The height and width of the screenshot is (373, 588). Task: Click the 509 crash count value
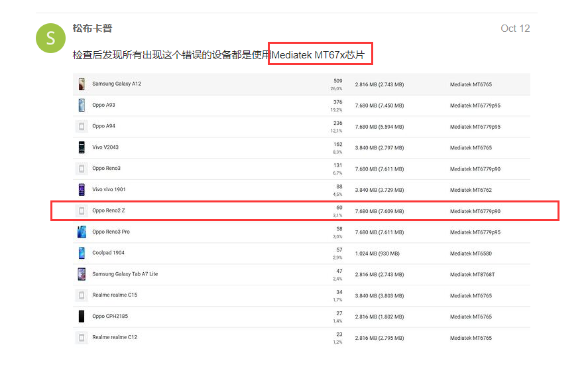click(x=338, y=81)
